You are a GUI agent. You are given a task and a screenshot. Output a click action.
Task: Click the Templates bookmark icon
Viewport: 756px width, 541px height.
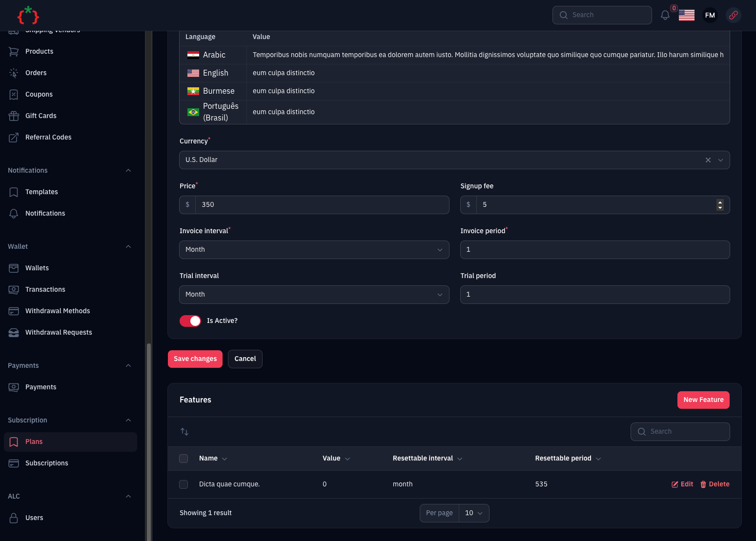click(14, 192)
